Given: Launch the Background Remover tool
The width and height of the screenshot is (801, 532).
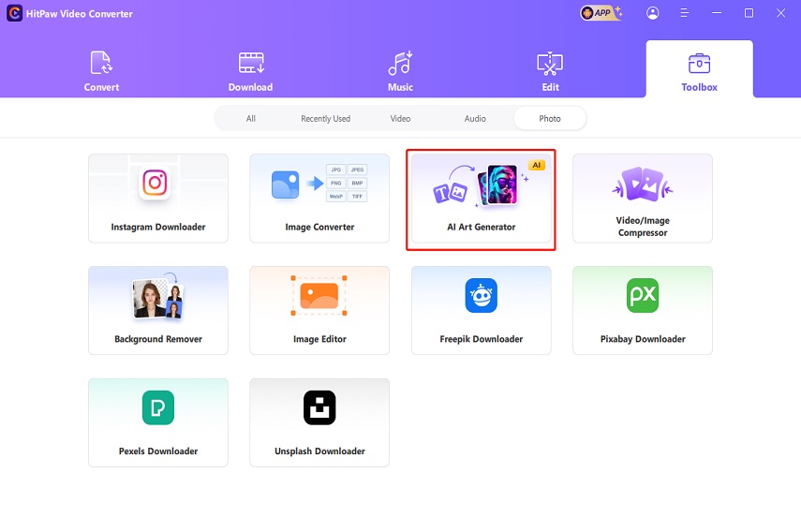Looking at the screenshot, I should click(158, 310).
